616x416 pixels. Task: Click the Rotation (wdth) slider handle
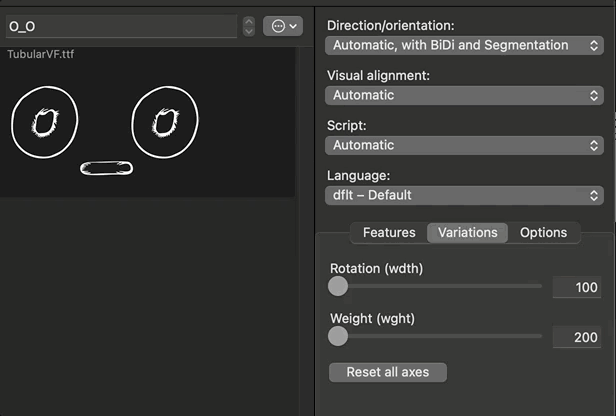point(338,286)
